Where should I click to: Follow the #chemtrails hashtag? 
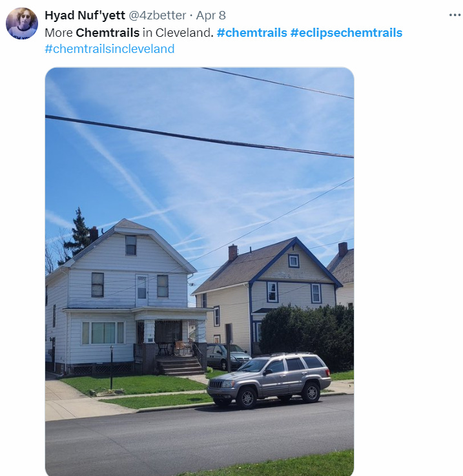252,32
